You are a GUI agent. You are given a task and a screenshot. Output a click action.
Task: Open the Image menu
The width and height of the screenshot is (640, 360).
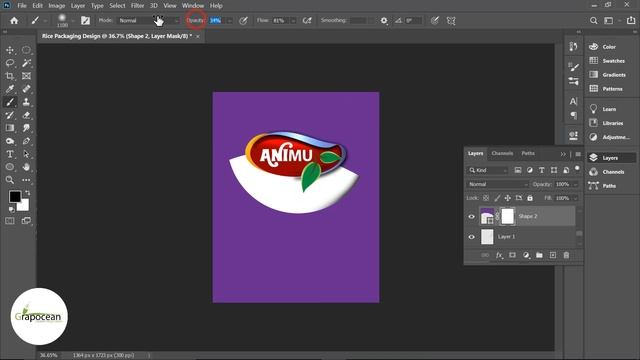tap(57, 6)
